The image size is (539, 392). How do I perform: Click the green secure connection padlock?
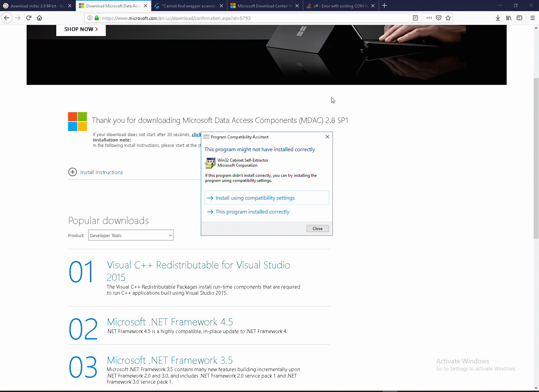point(97,18)
